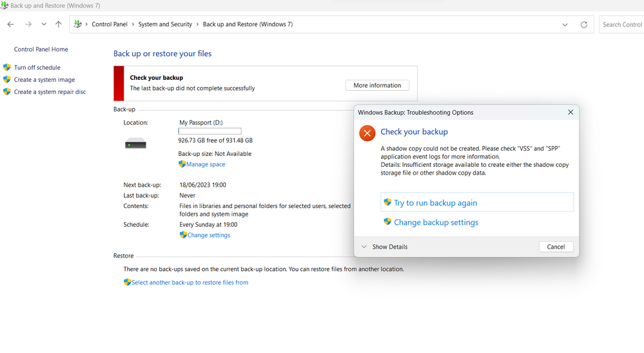Click shield icon beside system repair disc
The height and width of the screenshot is (353, 644).
point(7,92)
